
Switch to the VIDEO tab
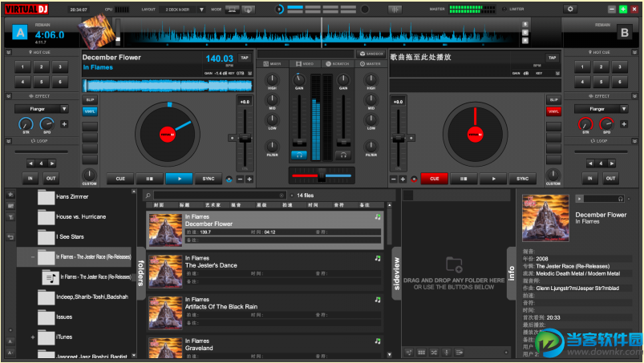(304, 64)
